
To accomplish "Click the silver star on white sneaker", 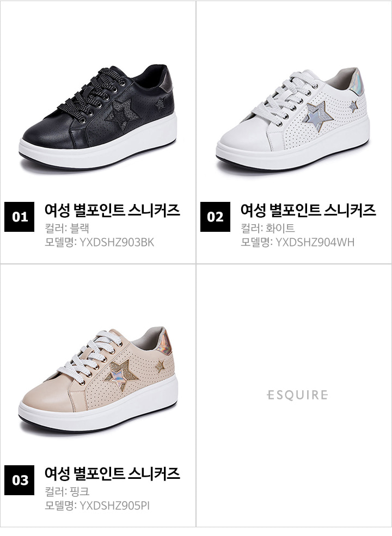I will coord(318,116).
